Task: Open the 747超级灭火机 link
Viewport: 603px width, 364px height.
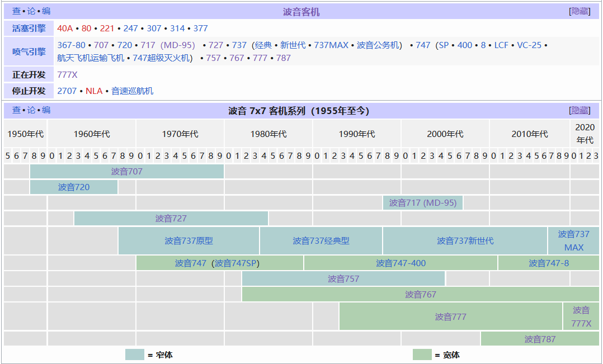Action: coord(161,58)
